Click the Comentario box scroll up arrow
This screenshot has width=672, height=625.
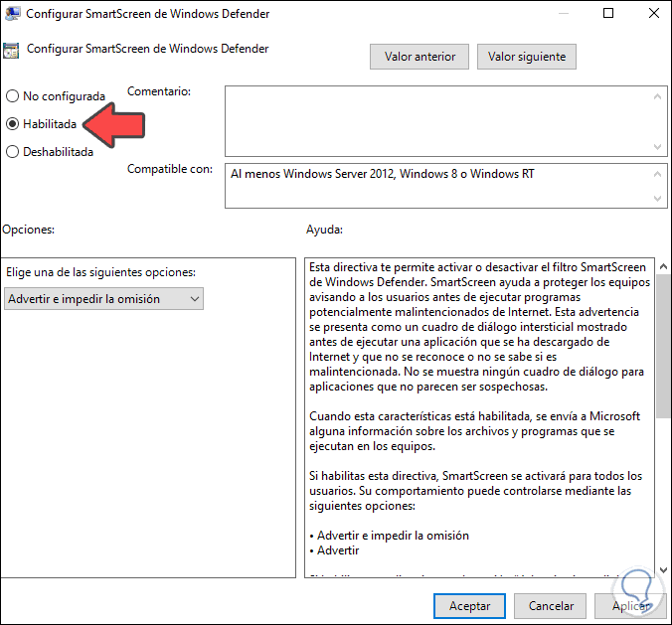pyautogui.click(x=657, y=96)
